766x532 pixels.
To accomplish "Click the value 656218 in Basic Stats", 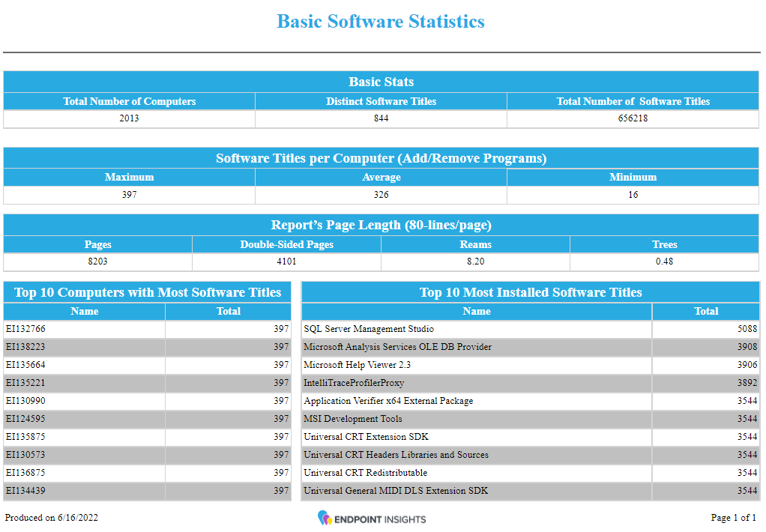I will click(633, 118).
